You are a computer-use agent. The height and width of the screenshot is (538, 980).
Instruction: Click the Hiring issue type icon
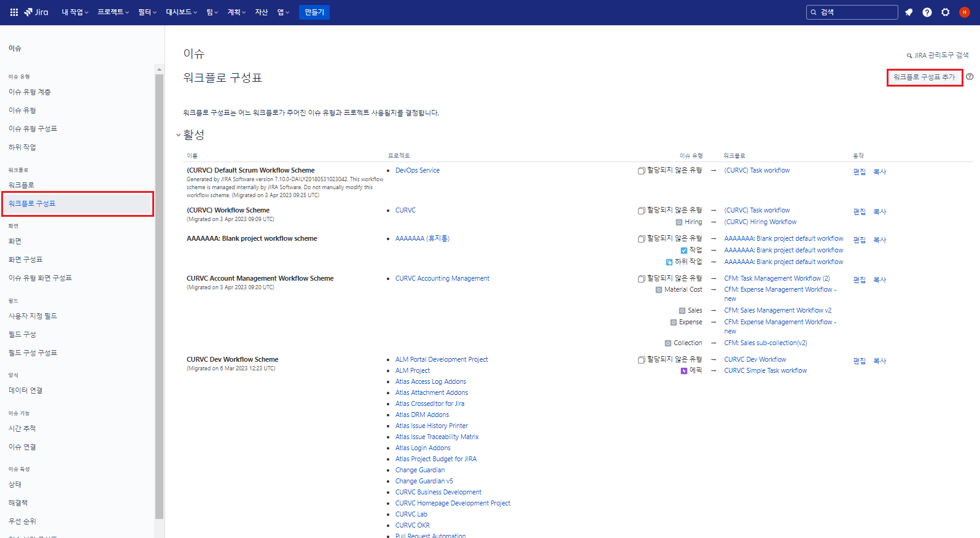[679, 222]
